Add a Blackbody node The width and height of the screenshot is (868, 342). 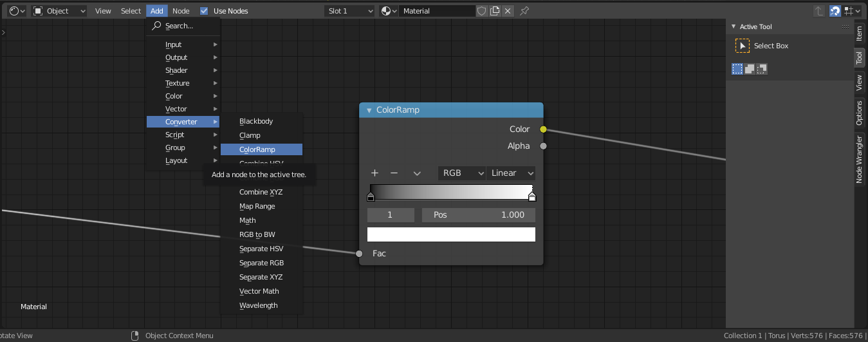(261, 121)
